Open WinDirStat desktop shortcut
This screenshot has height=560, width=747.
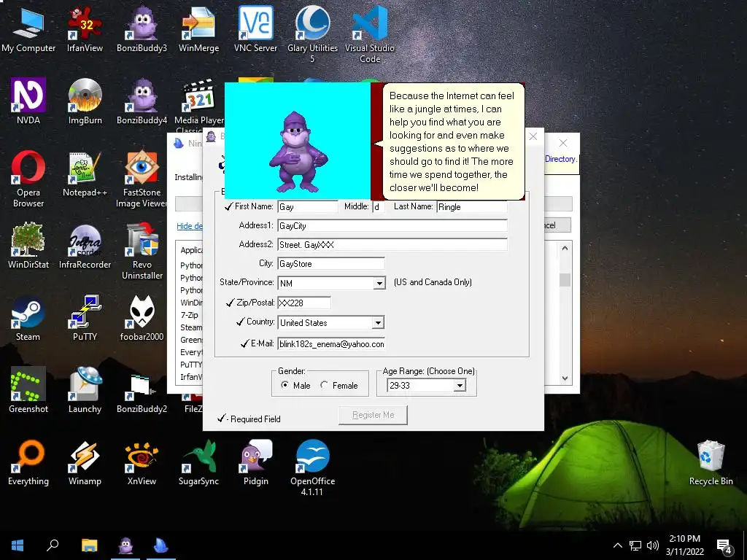(28, 245)
